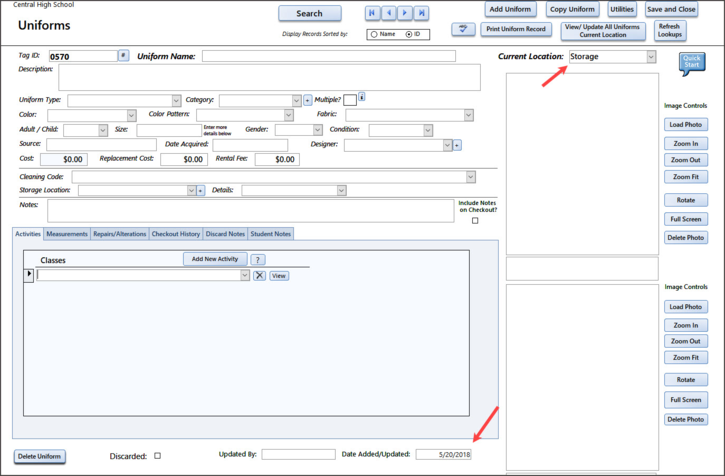
Task: Go to the first record
Action: pyautogui.click(x=373, y=13)
